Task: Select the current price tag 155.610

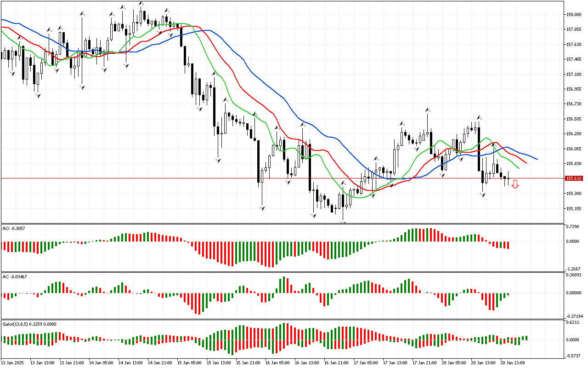Action: (x=574, y=178)
